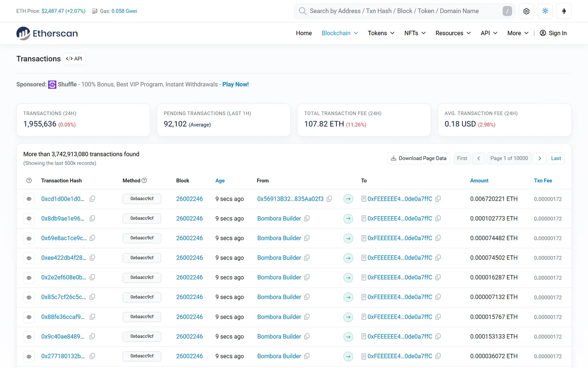Copy hash 0x85c7cf26c5c... to clipboard

click(92, 297)
